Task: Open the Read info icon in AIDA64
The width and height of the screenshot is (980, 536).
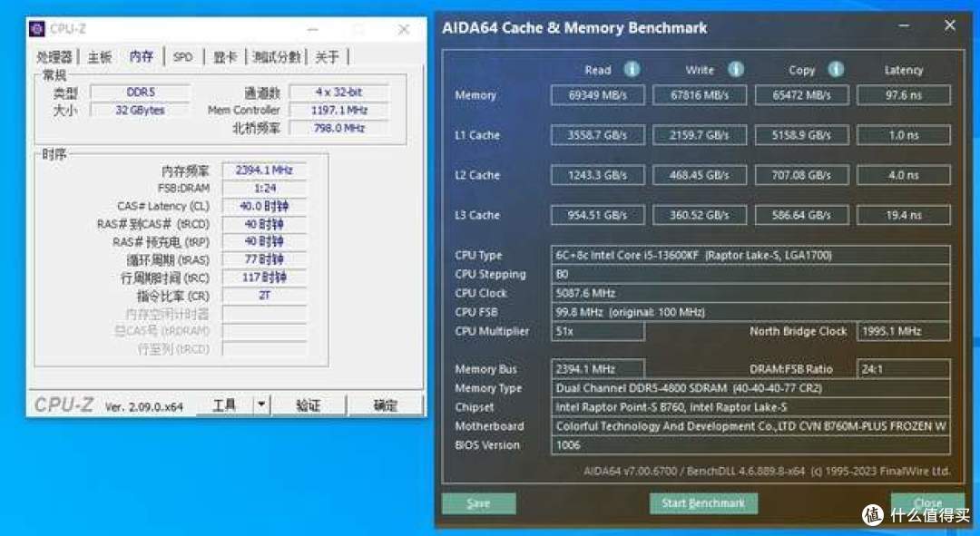Action: [632, 69]
